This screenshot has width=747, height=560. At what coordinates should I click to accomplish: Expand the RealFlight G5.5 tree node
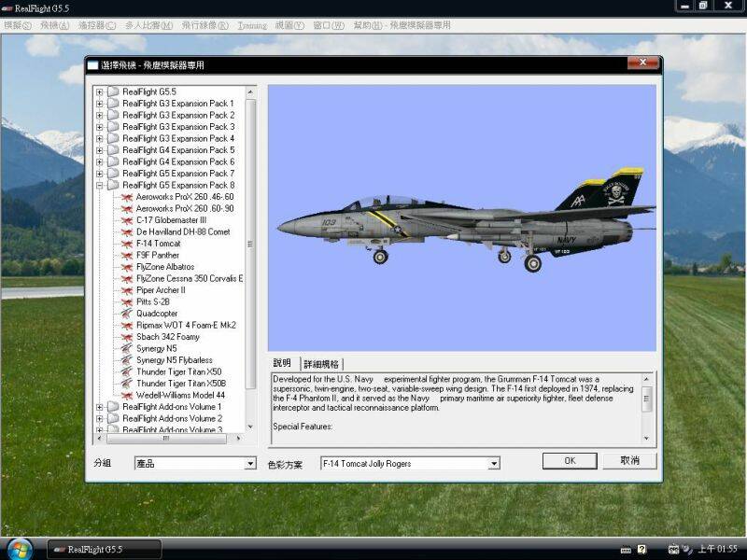[100, 91]
